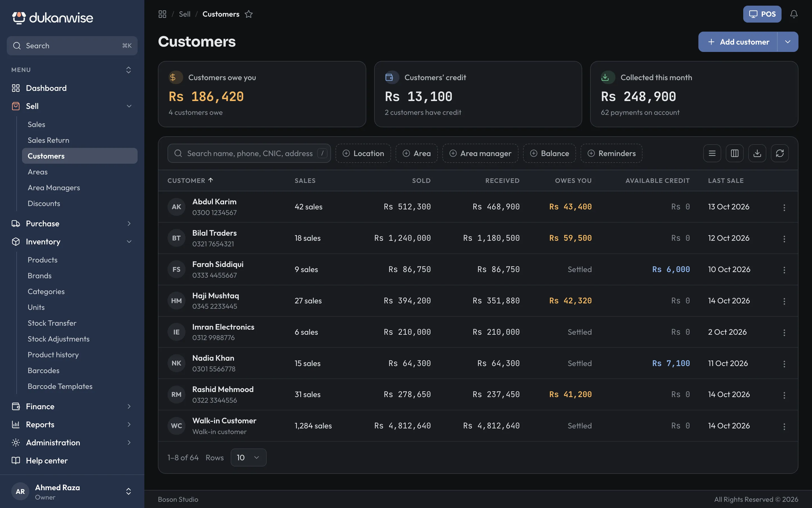The image size is (812, 508).
Task: Expand the Purchase menu section
Action: tap(72, 224)
